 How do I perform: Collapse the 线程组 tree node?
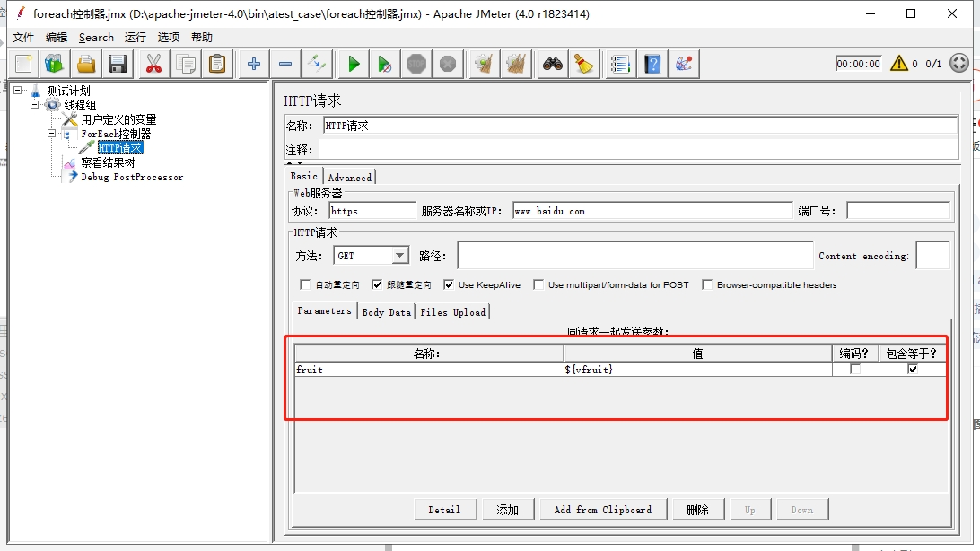(x=34, y=105)
